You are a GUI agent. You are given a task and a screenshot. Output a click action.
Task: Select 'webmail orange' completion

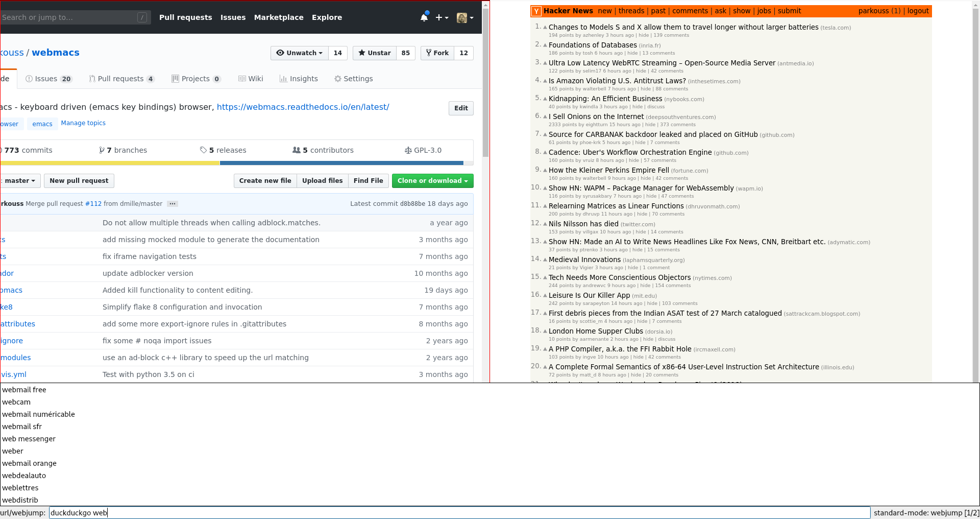pyautogui.click(x=490, y=463)
